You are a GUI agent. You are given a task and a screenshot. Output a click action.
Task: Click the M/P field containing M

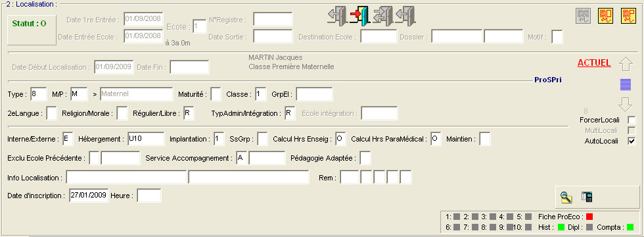[79, 93]
